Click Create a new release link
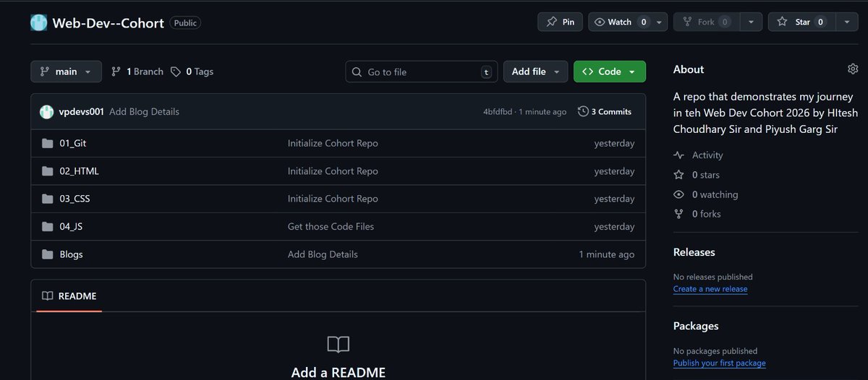The height and width of the screenshot is (380, 868). [710, 289]
